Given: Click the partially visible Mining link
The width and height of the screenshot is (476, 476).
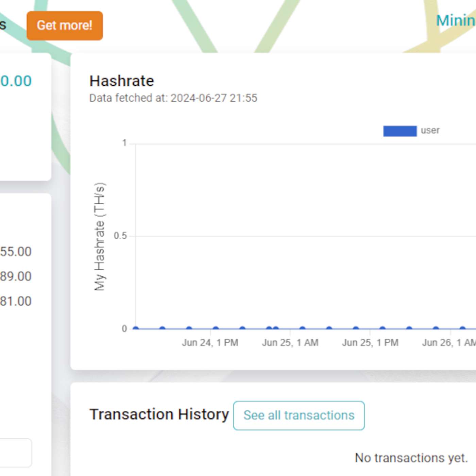Looking at the screenshot, I should point(456,20).
